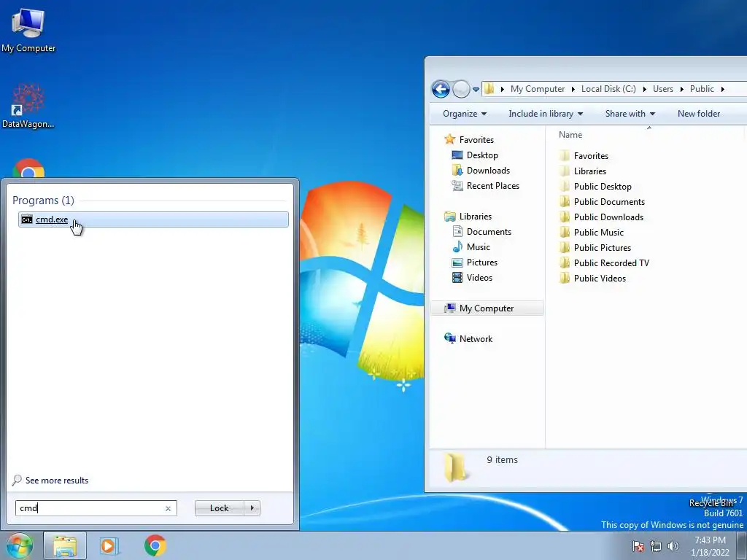Select the Favorites star in navigation pane

click(449, 139)
